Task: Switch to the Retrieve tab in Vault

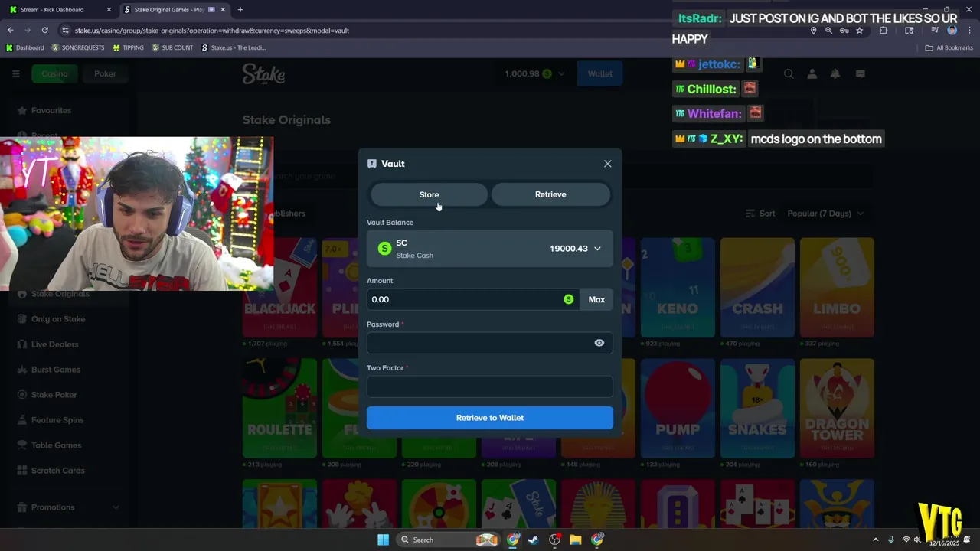Action: click(550, 194)
